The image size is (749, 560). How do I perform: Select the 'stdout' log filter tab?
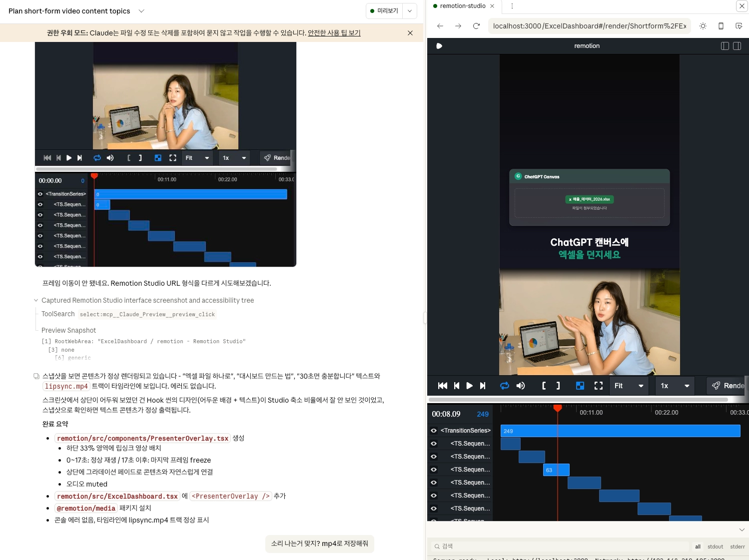[x=716, y=547]
